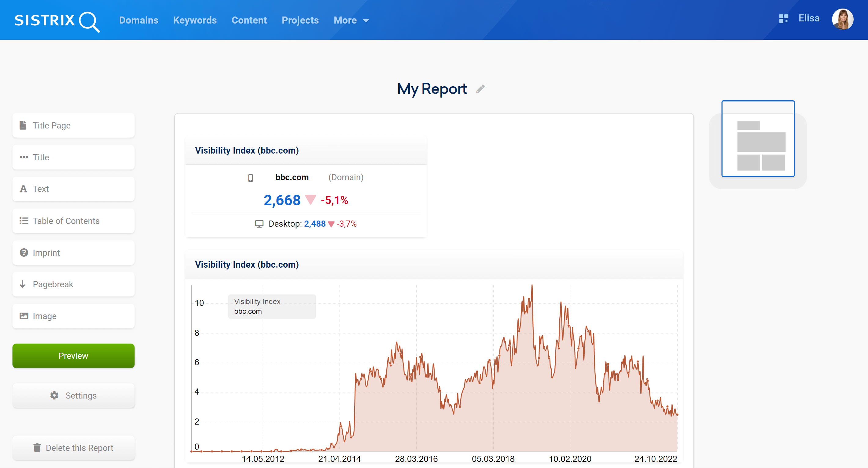
Task: Add an Image element
Action: 73,316
